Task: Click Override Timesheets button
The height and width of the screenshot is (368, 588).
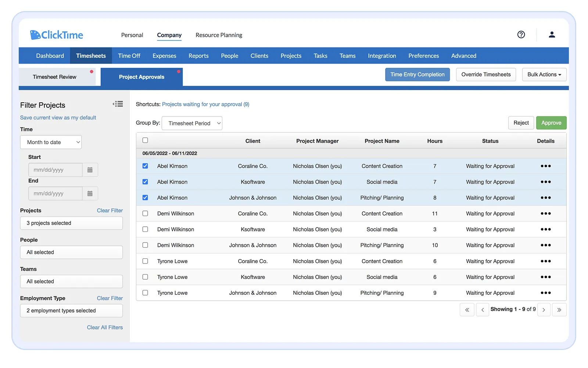Action: pyautogui.click(x=486, y=75)
